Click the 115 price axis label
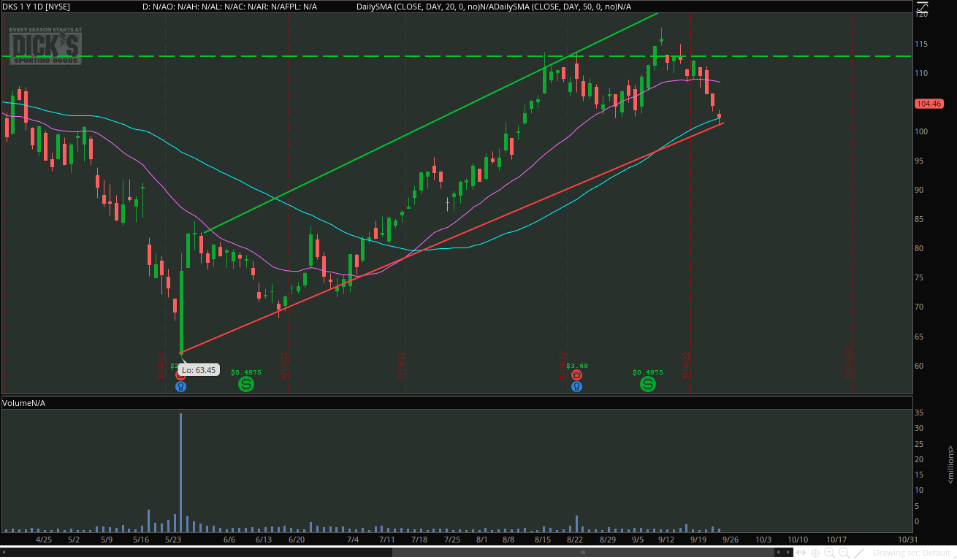957x560 pixels. point(922,45)
